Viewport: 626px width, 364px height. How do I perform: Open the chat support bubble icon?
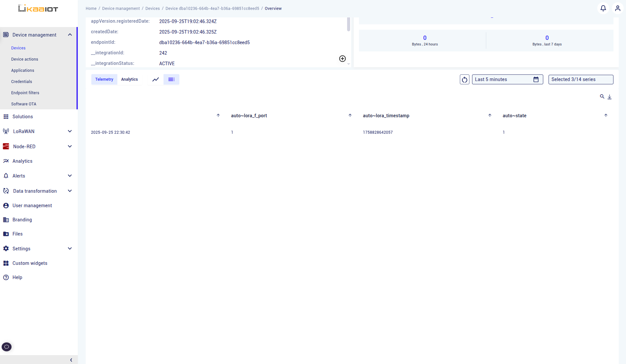pyautogui.click(x=7, y=347)
